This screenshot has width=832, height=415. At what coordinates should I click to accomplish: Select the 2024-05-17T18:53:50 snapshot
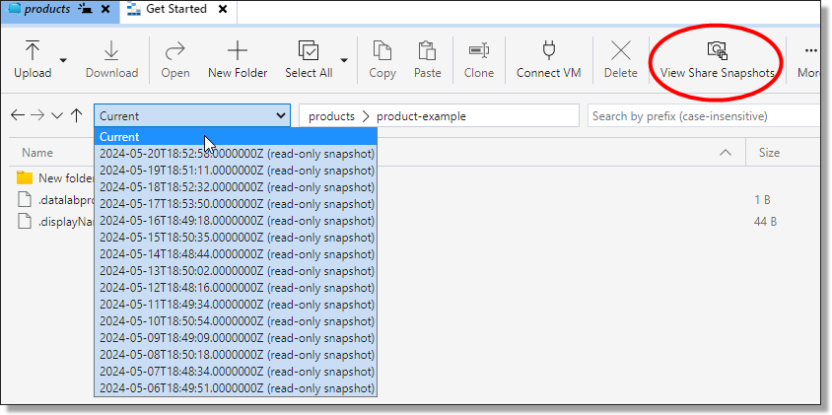236,204
